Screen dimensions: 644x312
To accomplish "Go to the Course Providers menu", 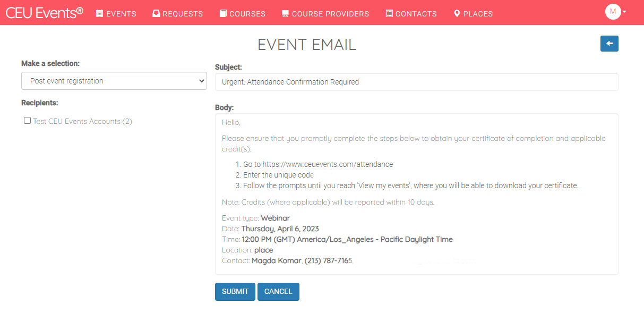I will [325, 14].
